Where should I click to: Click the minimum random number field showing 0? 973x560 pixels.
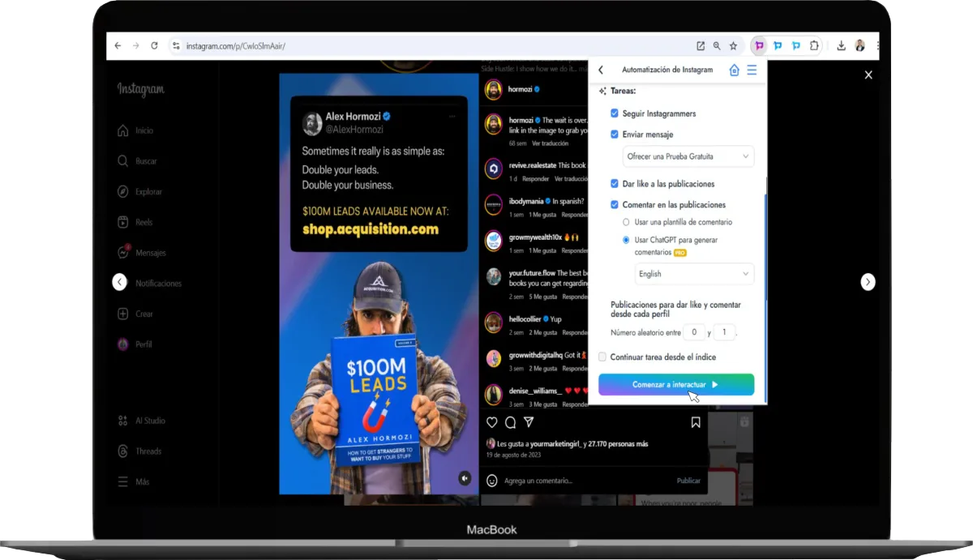(x=694, y=332)
